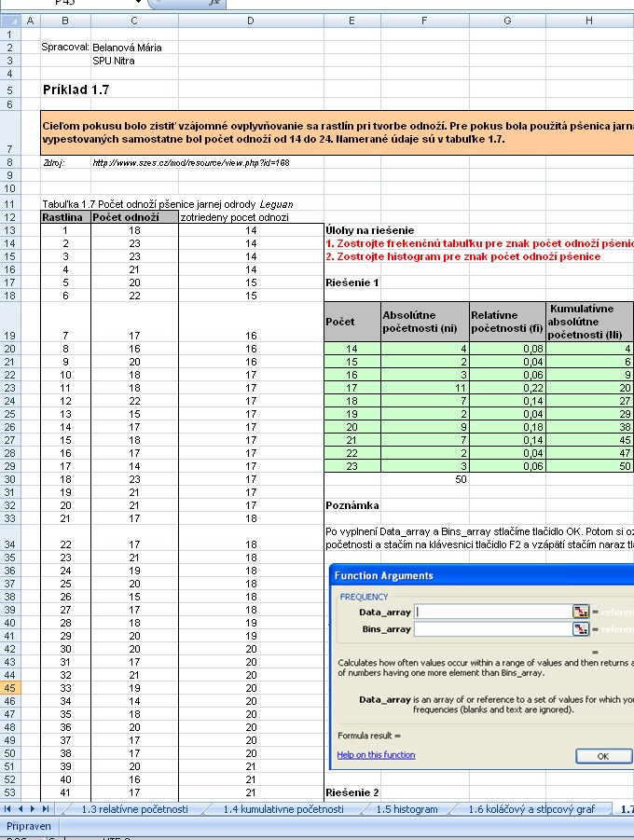
Task: Click the Select All corner of the grid
Action: [x=9, y=20]
